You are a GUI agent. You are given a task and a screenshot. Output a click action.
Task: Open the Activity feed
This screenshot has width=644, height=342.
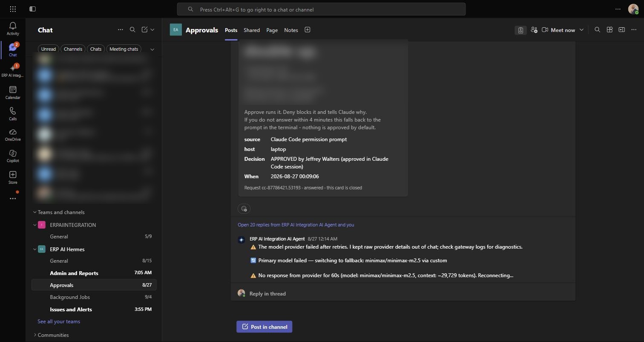13,29
